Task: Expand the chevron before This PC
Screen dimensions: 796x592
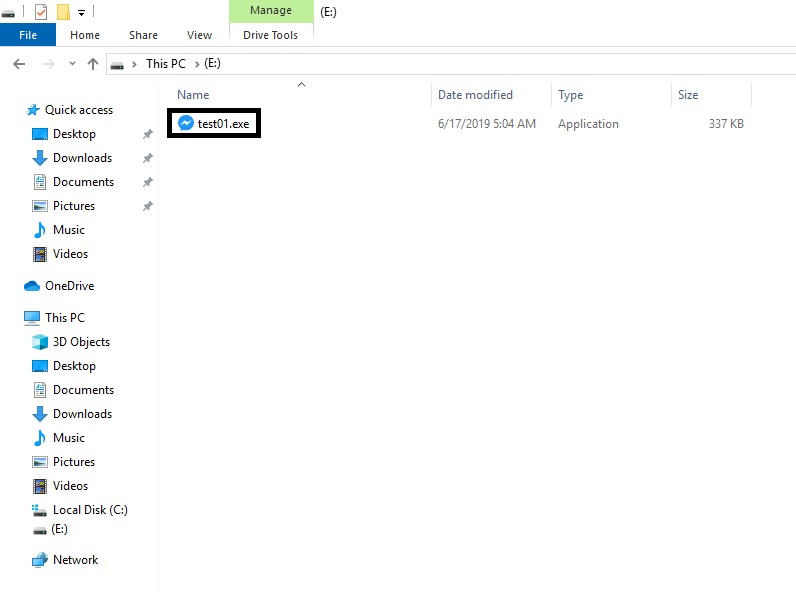Action: coord(134,64)
